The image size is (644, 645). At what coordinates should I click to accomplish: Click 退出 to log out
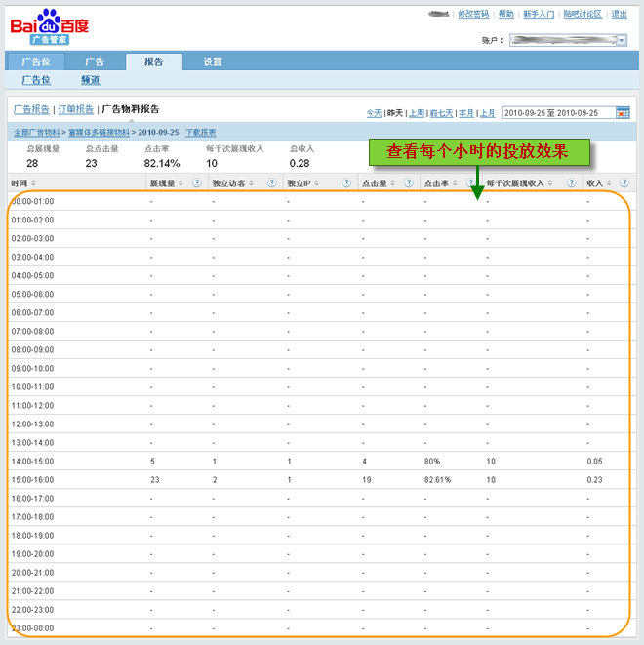click(x=620, y=14)
